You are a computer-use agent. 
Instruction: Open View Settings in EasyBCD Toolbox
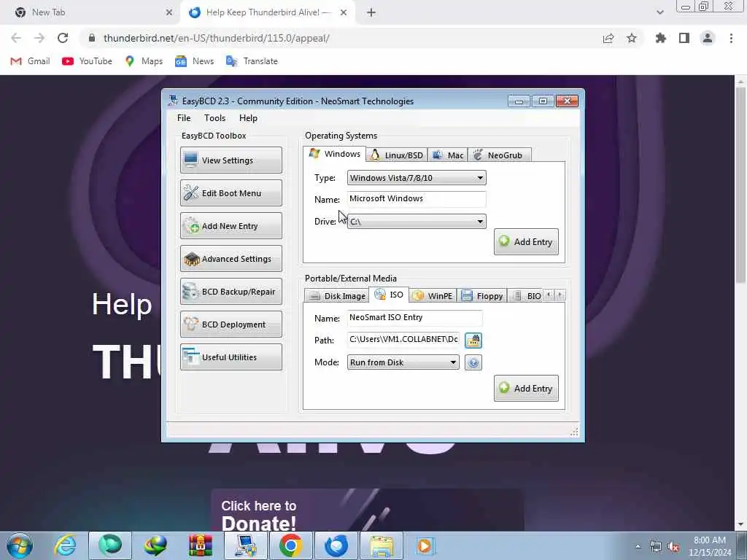click(x=231, y=160)
